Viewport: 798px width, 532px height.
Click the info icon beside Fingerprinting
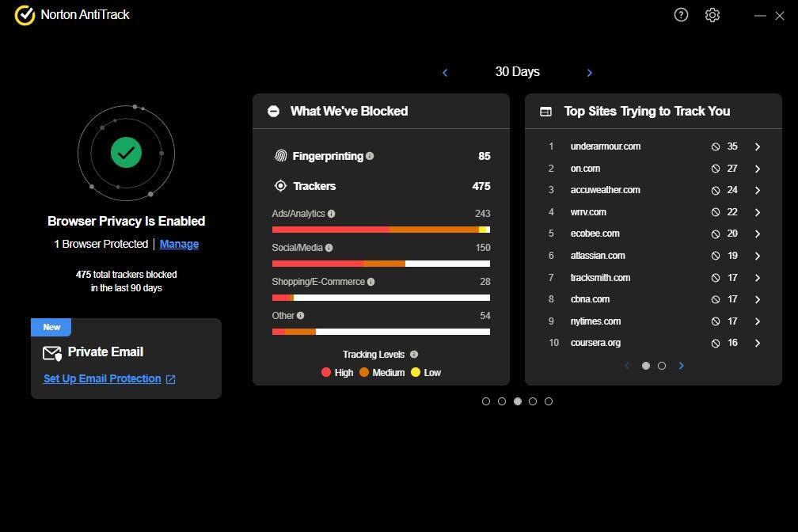pyautogui.click(x=370, y=156)
